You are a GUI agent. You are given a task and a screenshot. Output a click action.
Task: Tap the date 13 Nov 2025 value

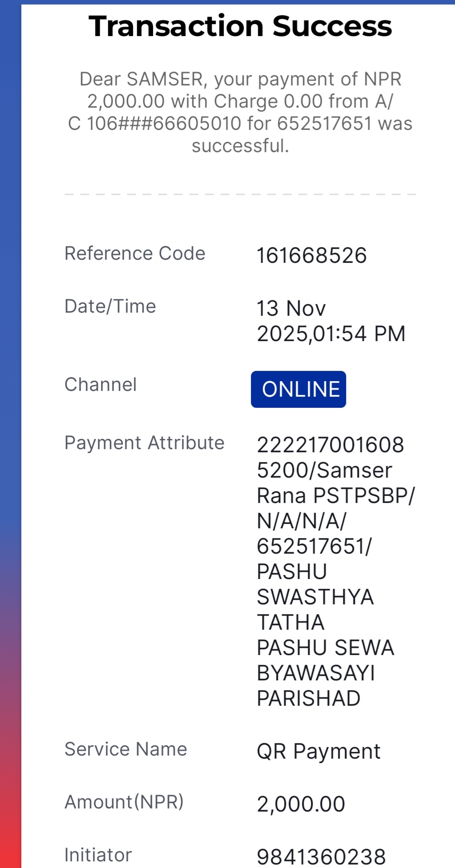pyautogui.click(x=331, y=321)
